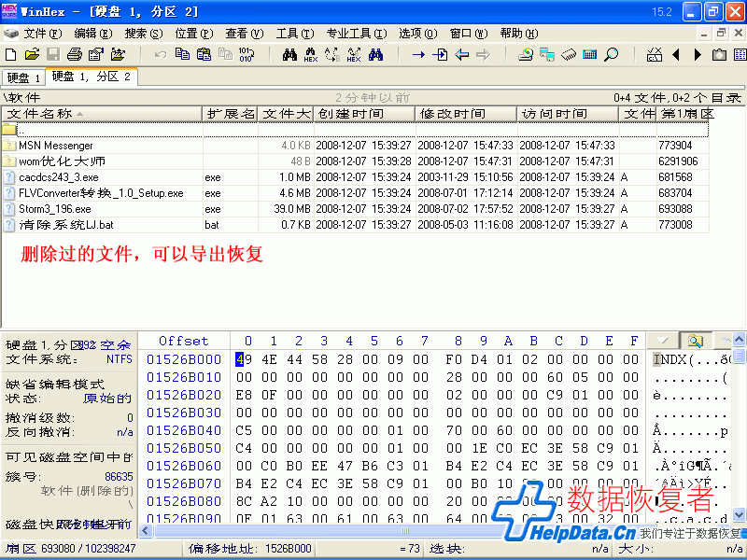The width and height of the screenshot is (747, 560).
Task: Sort the file list by 扩展名 column
Action: [230, 114]
